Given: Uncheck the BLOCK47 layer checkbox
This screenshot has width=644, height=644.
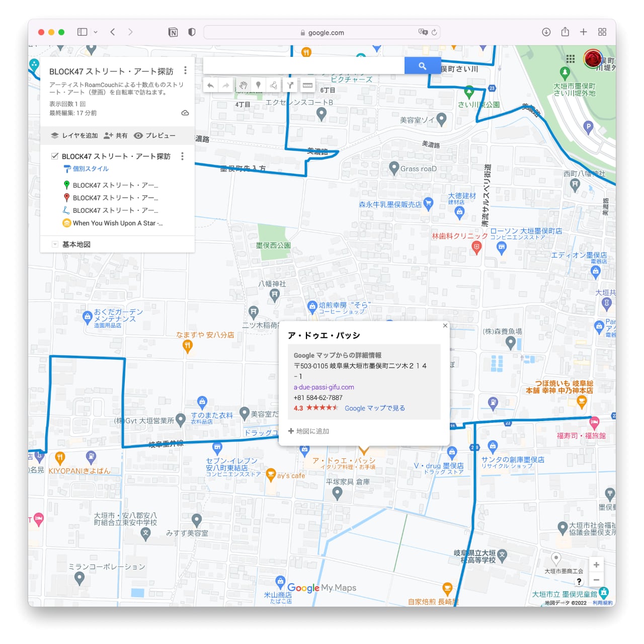Looking at the screenshot, I should [x=55, y=156].
